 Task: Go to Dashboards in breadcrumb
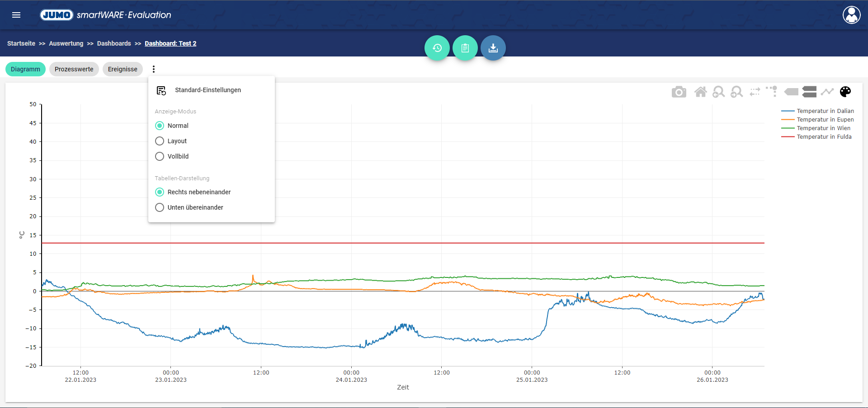(114, 43)
